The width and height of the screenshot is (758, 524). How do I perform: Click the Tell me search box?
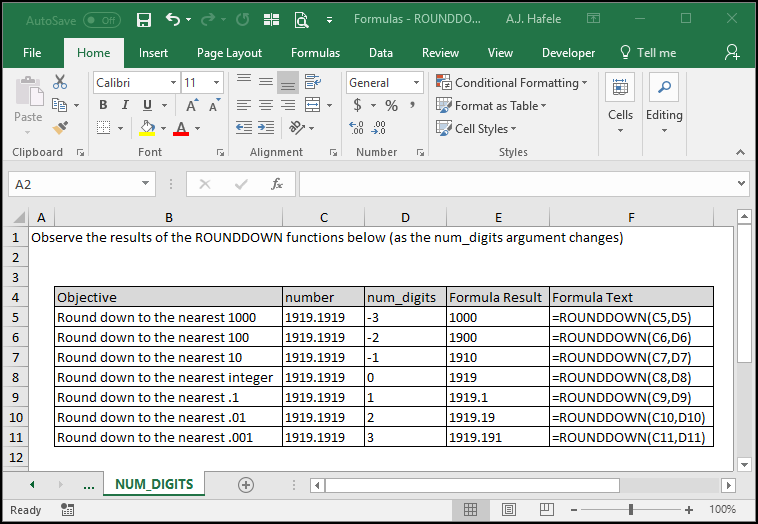(x=648, y=53)
